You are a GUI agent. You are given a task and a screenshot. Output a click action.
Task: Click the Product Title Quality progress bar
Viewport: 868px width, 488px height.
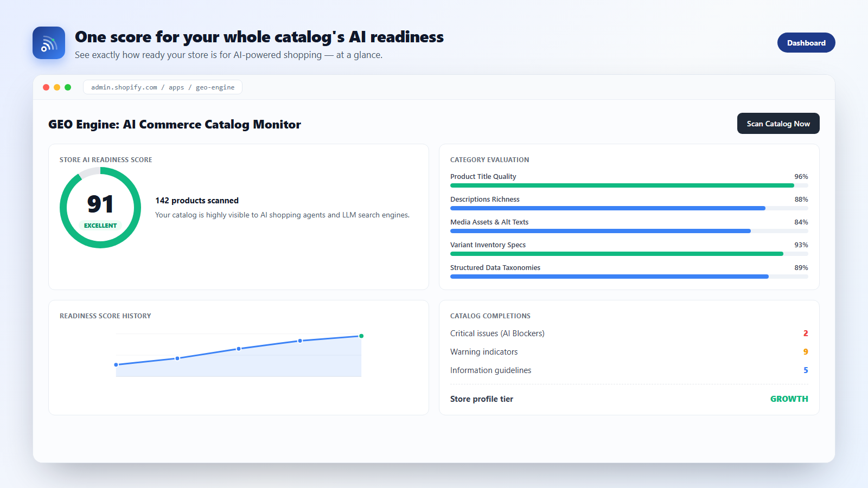[x=629, y=185]
